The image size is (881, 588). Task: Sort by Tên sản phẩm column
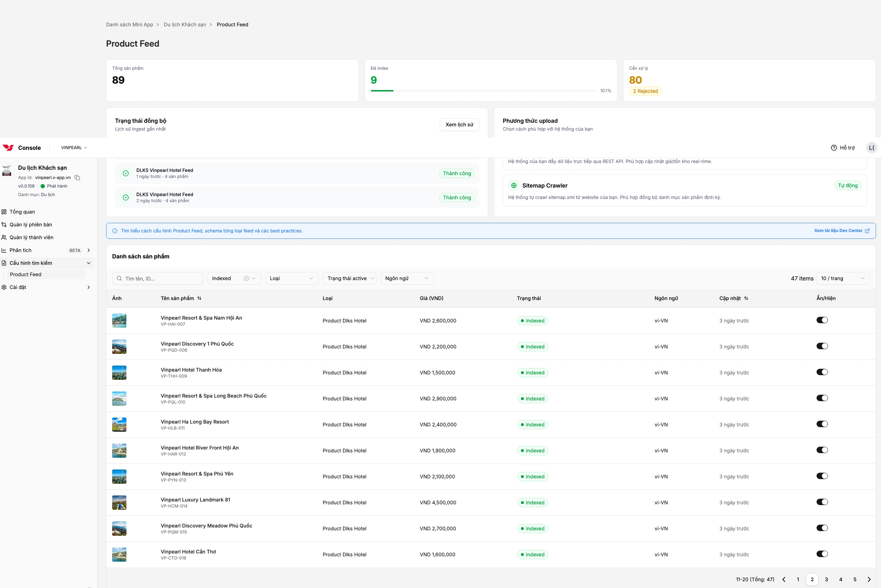[x=199, y=299]
